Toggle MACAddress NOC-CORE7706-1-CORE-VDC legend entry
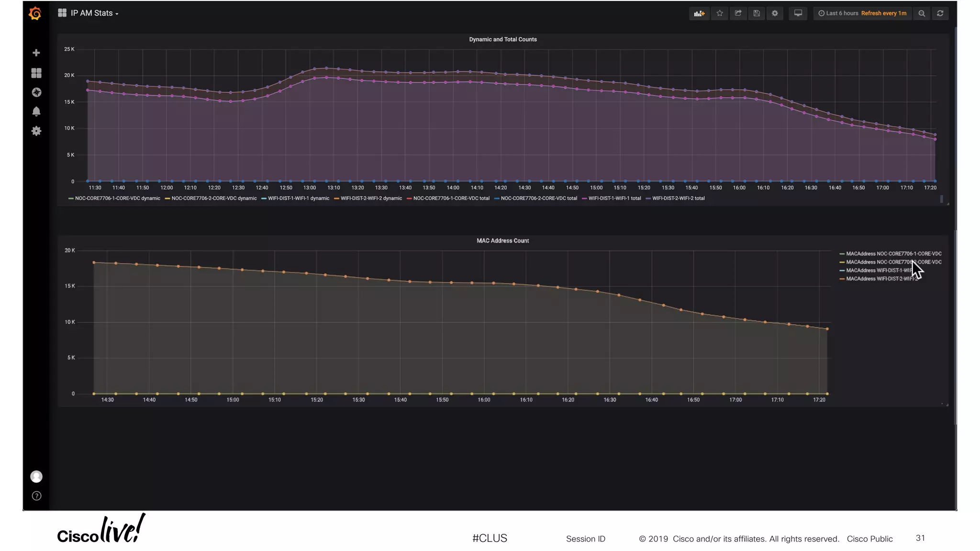980x551 pixels. point(893,254)
